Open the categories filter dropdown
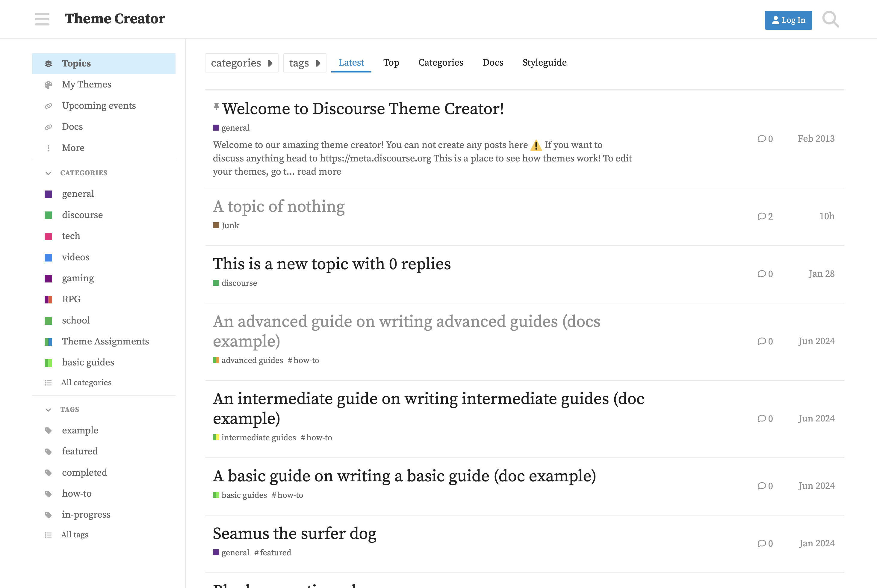877x588 pixels. pos(241,63)
